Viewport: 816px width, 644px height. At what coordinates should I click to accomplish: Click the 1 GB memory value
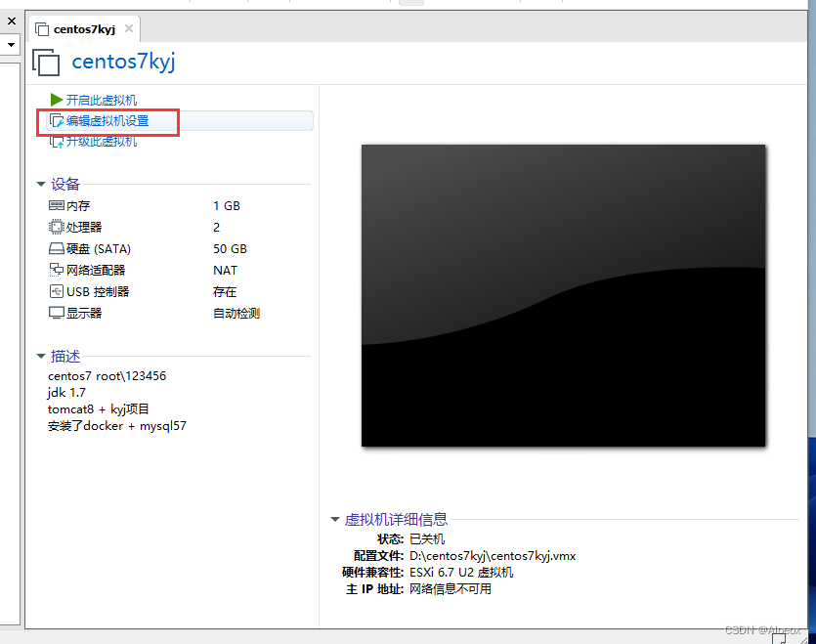pos(227,206)
